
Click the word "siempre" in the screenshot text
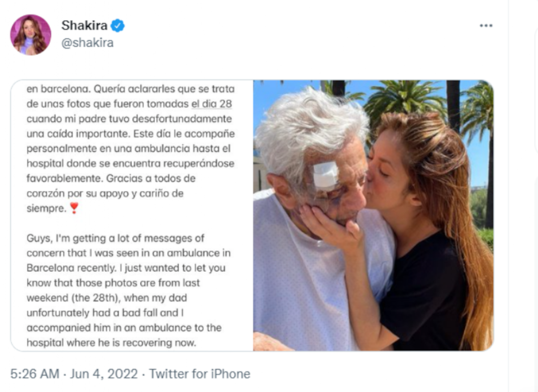click(x=46, y=208)
